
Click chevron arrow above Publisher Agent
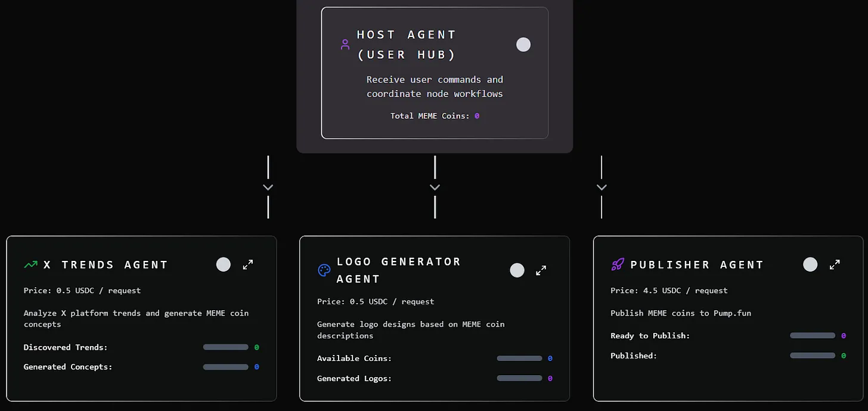602,187
